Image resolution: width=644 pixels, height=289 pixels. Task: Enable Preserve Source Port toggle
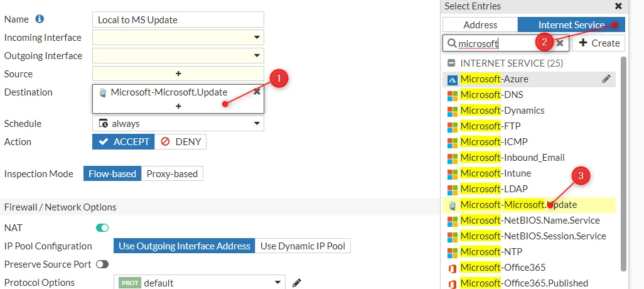102,264
